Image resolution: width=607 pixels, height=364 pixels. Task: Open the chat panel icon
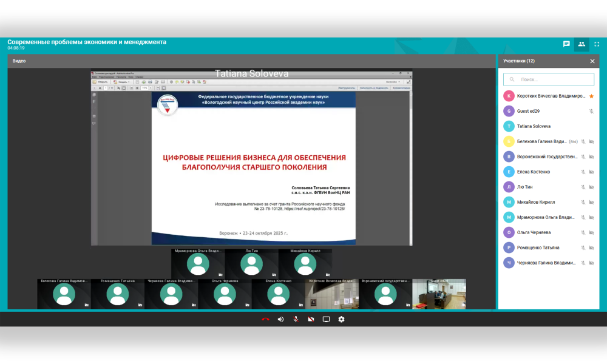[566, 44]
